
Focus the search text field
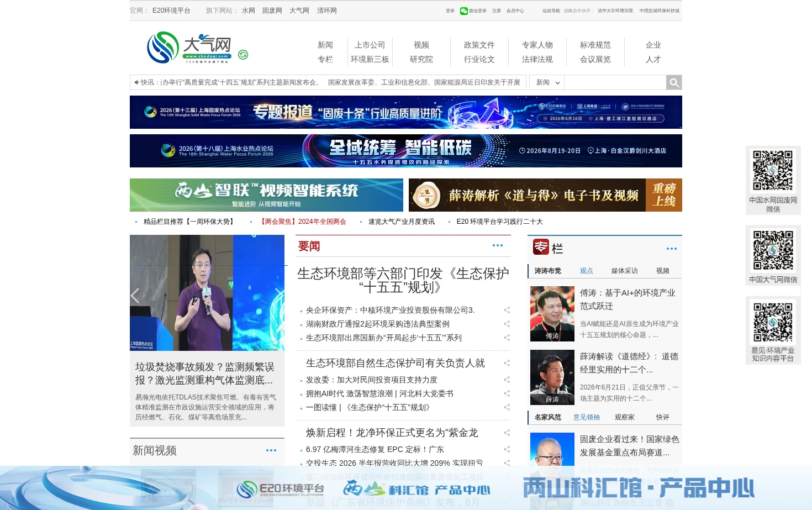point(615,82)
